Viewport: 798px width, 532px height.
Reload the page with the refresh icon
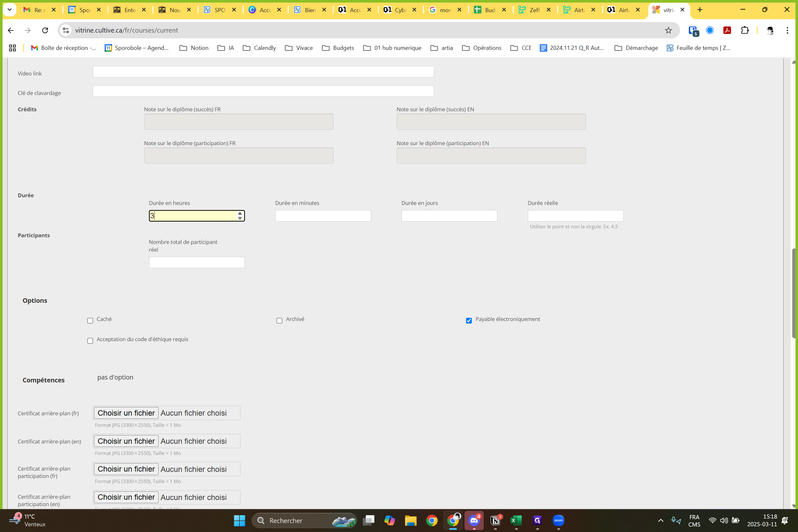point(45,30)
